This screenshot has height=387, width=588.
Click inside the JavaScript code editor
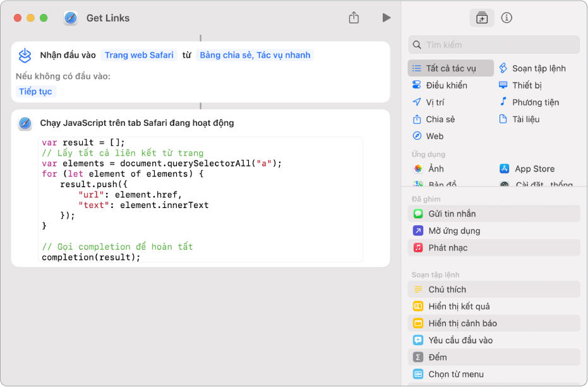(201, 200)
